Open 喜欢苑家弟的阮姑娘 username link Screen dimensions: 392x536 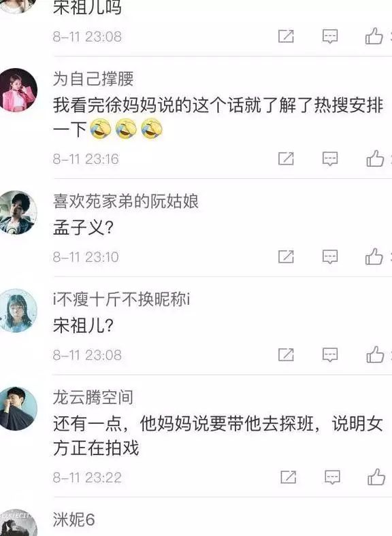[125, 201]
